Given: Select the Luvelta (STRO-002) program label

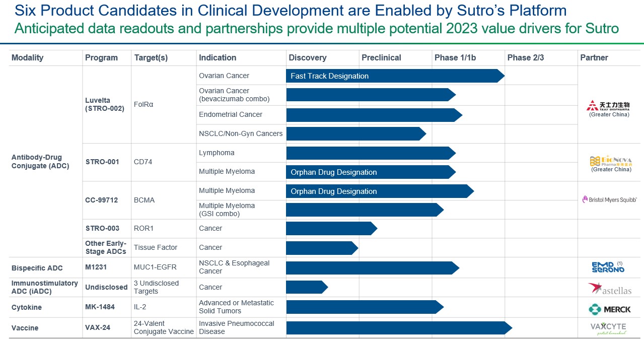Looking at the screenshot, I should (x=105, y=104).
